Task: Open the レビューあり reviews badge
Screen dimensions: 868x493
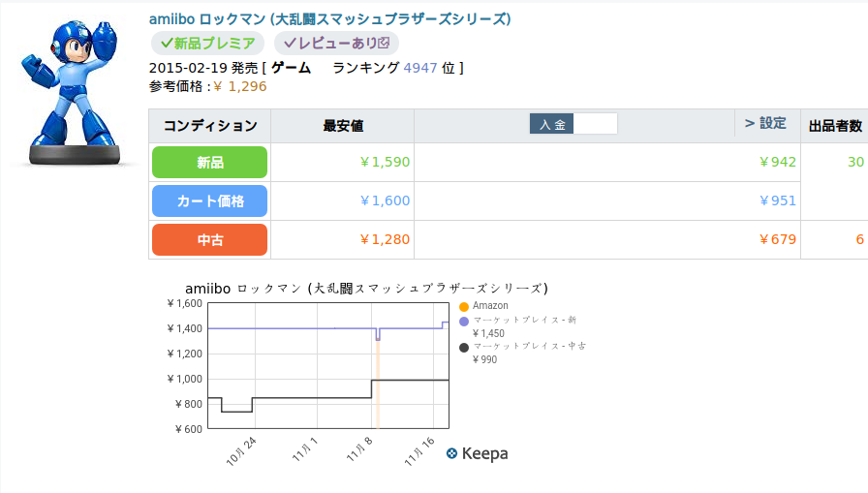Action: [x=336, y=44]
